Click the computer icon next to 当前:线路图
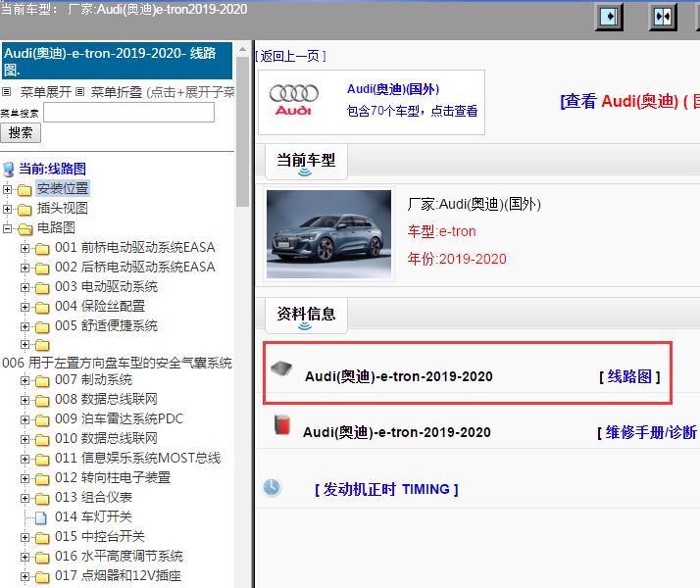The image size is (700, 588). (9, 170)
